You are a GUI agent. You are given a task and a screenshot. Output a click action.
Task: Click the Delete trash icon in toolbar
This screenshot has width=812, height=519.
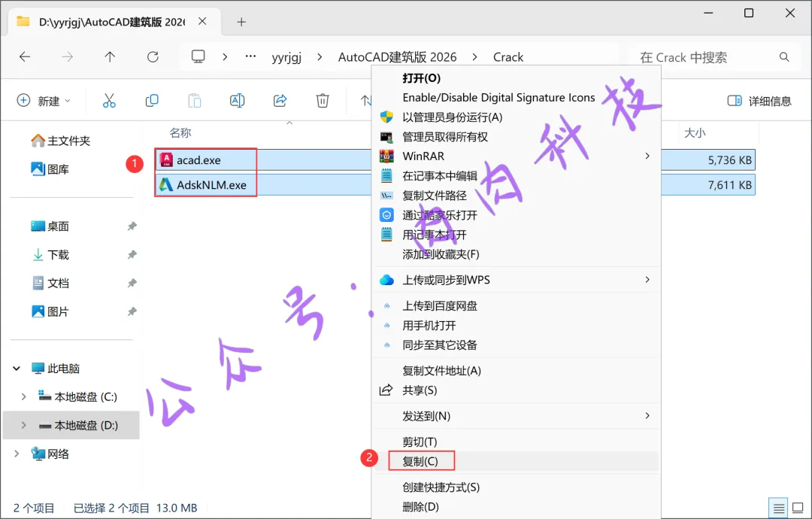click(323, 101)
